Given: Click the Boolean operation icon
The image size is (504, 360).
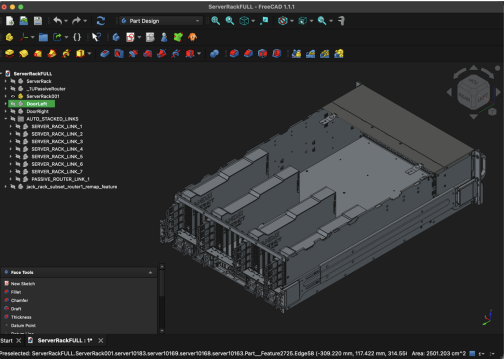Looking at the screenshot, I should tap(214, 53).
